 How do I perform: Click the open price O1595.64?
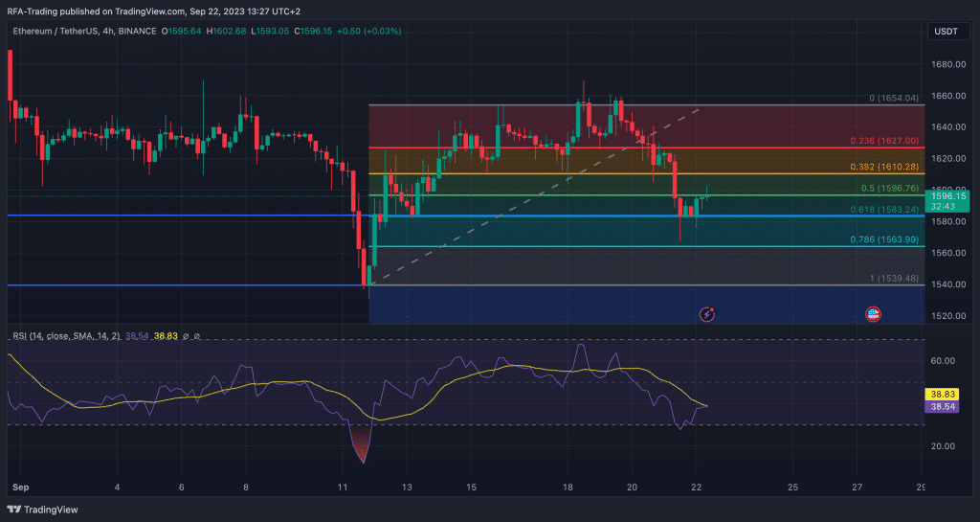[181, 31]
